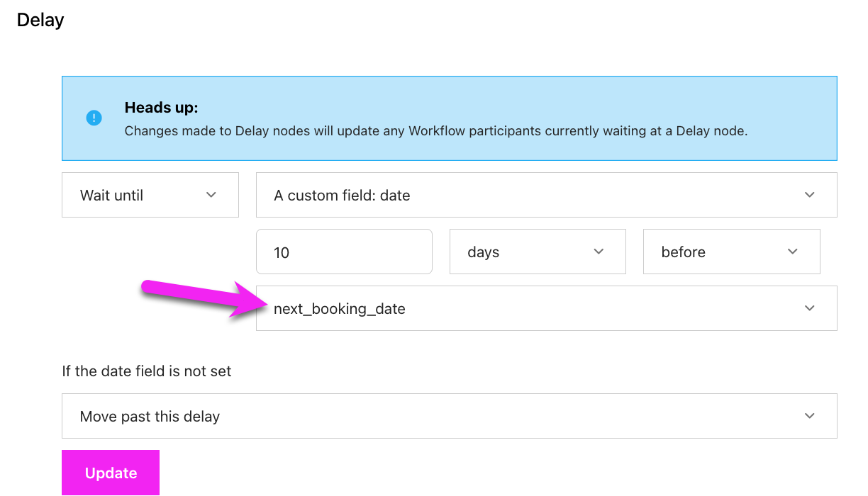Click the Heads up: bold title
This screenshot has height=496, width=868.
(x=161, y=108)
